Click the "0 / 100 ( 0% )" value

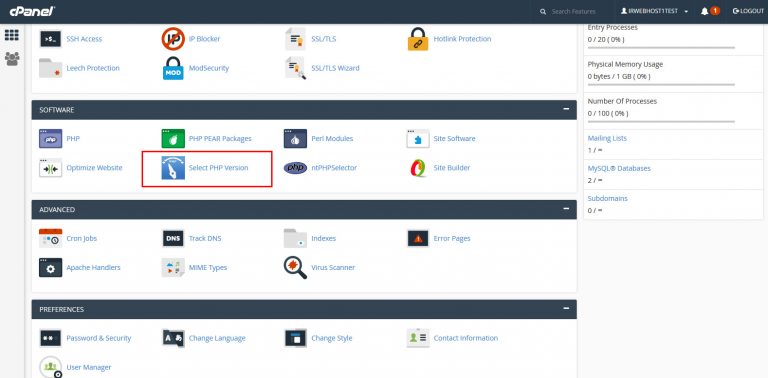coord(608,113)
